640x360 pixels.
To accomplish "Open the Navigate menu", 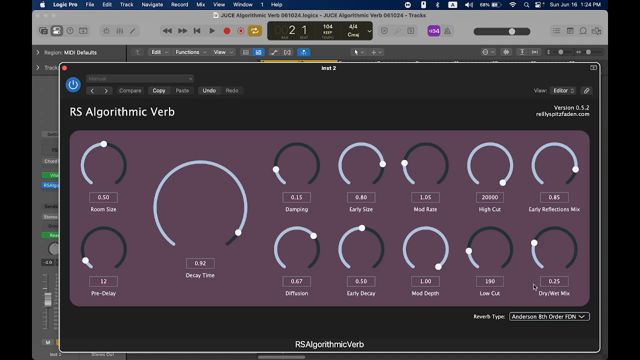I will [x=152, y=4].
